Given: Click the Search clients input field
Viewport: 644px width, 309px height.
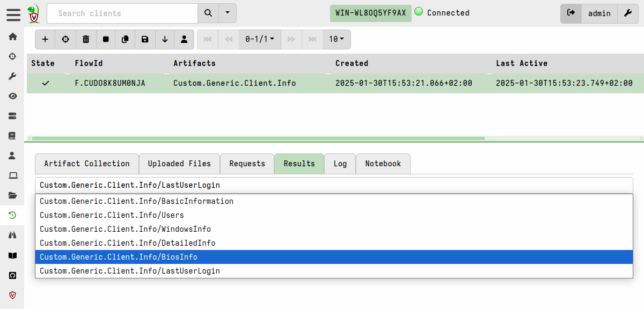Looking at the screenshot, I should [x=122, y=13].
